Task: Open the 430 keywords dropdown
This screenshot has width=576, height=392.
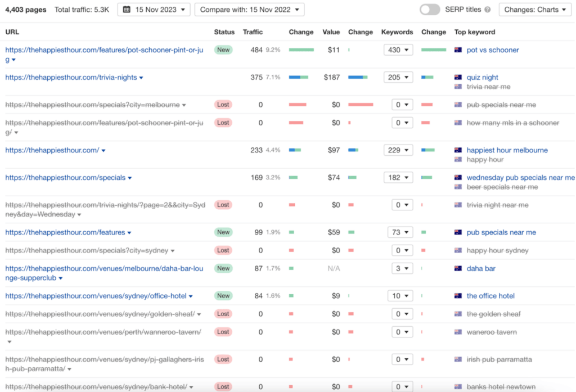Action: (398, 50)
